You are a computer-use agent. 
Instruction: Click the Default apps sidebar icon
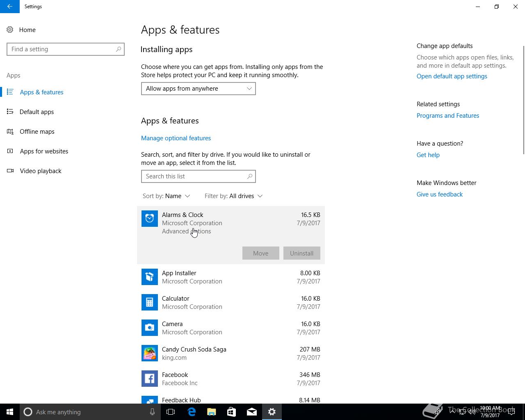point(10,112)
